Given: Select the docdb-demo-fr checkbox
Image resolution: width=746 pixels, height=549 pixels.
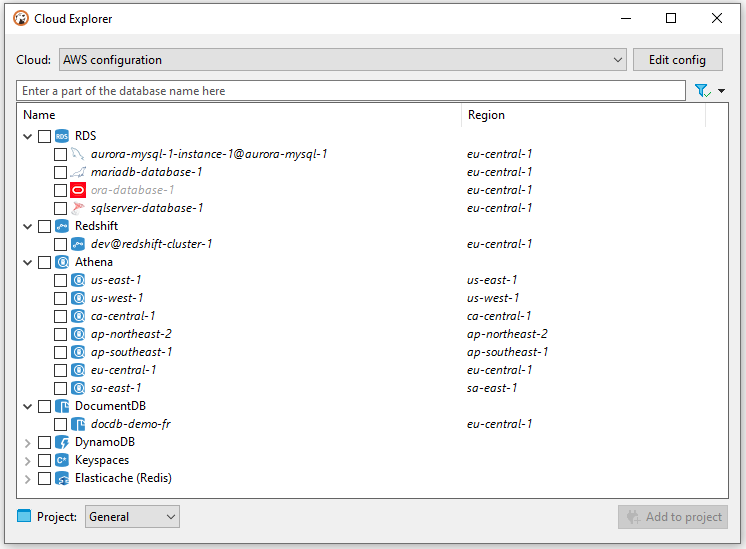Looking at the screenshot, I should pyautogui.click(x=61, y=424).
